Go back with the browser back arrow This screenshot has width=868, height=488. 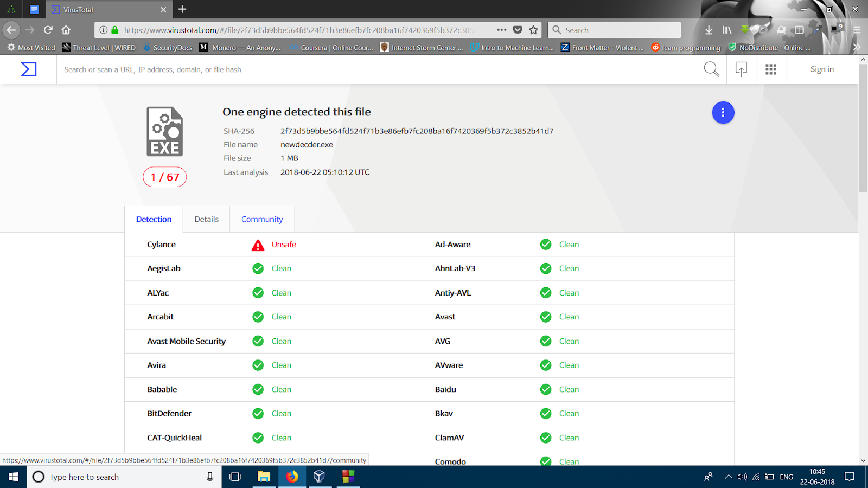click(x=11, y=30)
